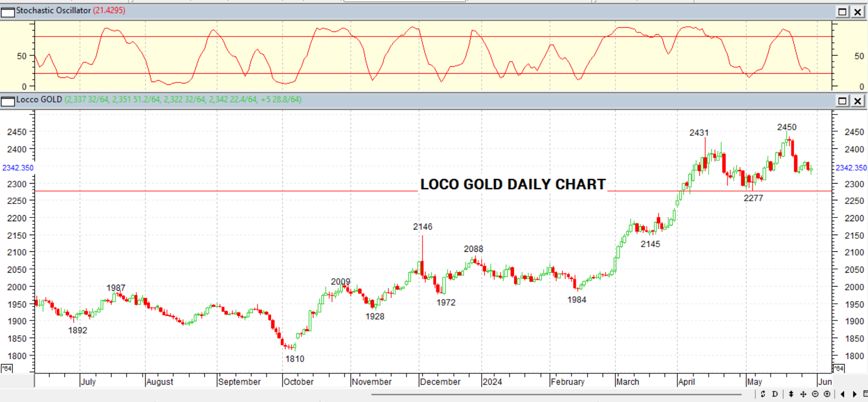
Task: Open the D periodicity button
Action: point(775,394)
